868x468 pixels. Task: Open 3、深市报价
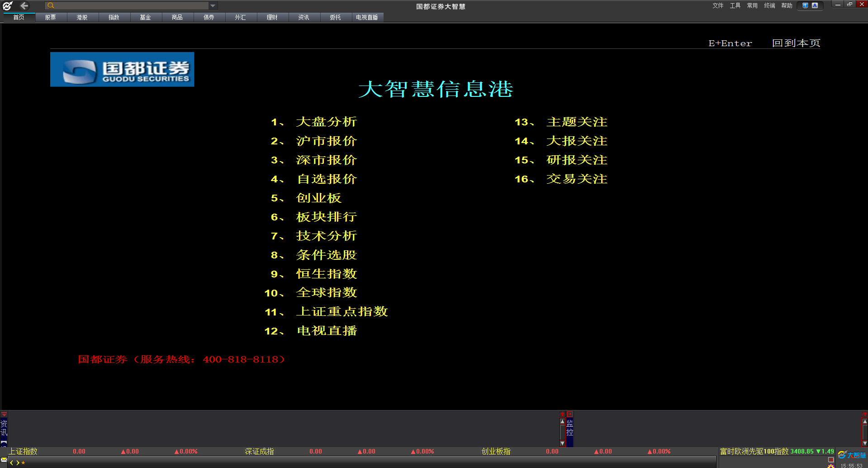(314, 160)
